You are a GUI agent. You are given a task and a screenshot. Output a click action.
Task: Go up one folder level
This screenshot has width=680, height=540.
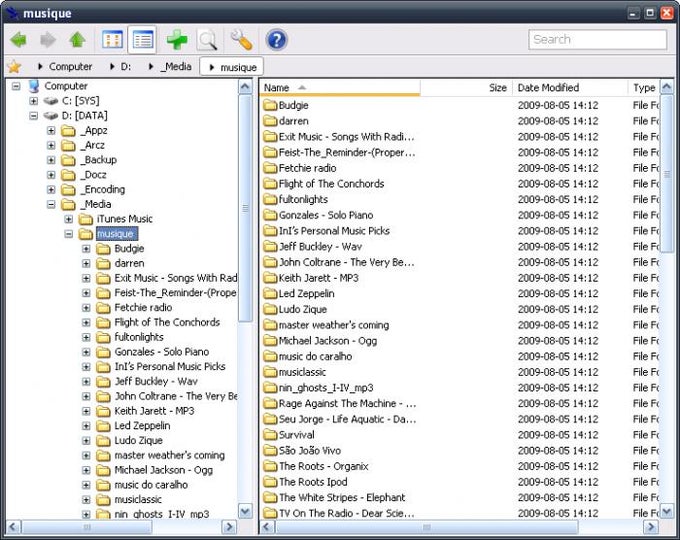77,40
